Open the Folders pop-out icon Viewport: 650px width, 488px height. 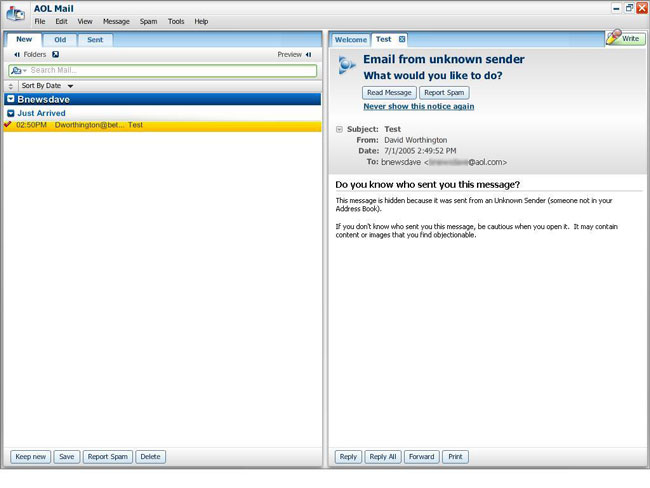tap(56, 54)
